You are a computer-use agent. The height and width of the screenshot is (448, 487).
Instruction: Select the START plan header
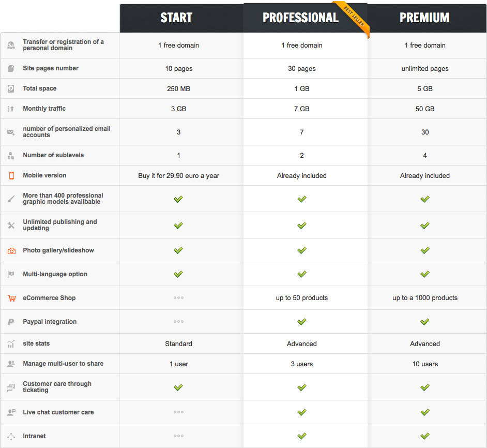[x=176, y=18]
